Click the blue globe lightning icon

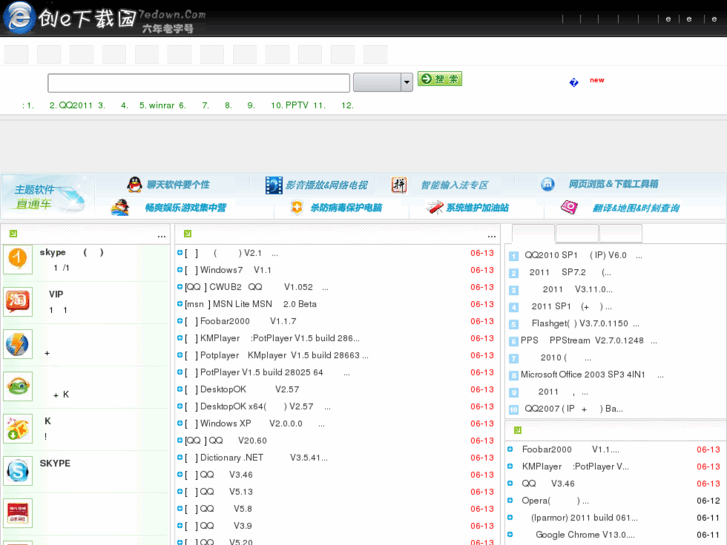coord(18,344)
